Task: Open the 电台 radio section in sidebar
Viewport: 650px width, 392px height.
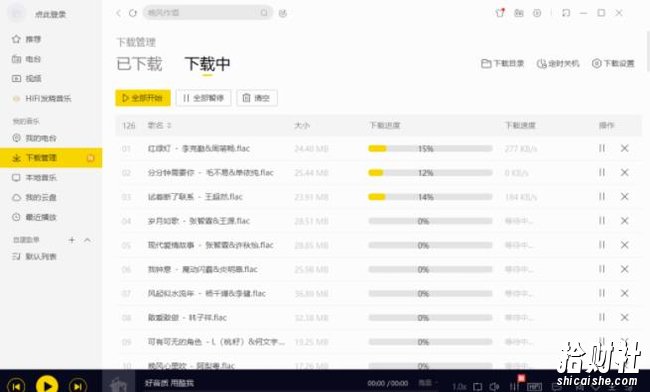Action: click(x=27, y=59)
